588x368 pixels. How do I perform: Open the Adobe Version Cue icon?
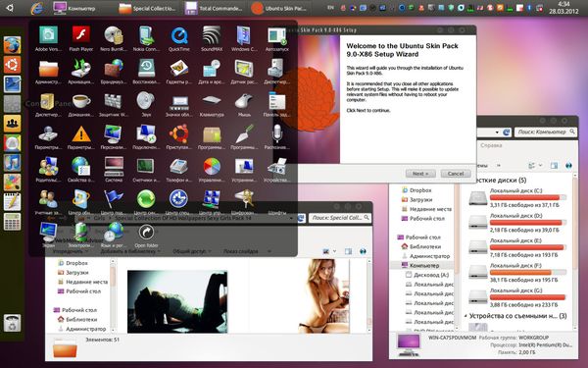[x=48, y=38]
